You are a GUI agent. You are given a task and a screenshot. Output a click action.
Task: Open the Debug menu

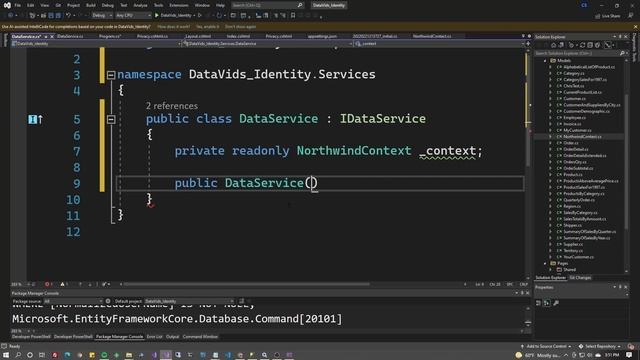click(108, 5)
